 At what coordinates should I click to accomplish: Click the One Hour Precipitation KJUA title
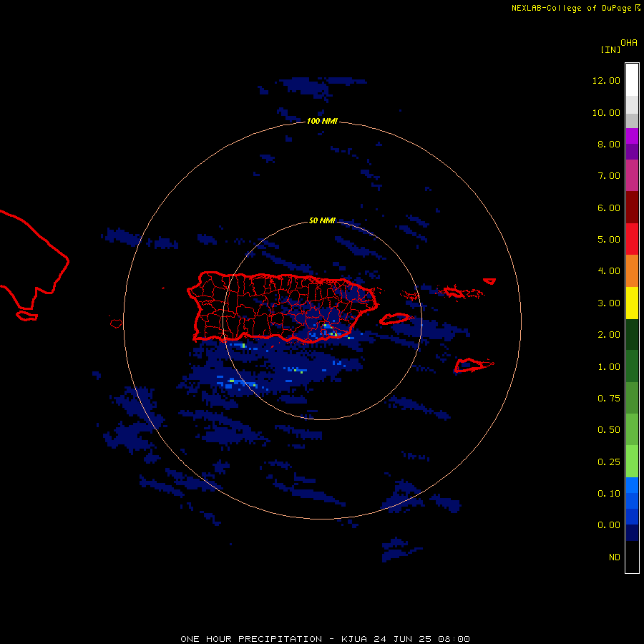pos(325,639)
